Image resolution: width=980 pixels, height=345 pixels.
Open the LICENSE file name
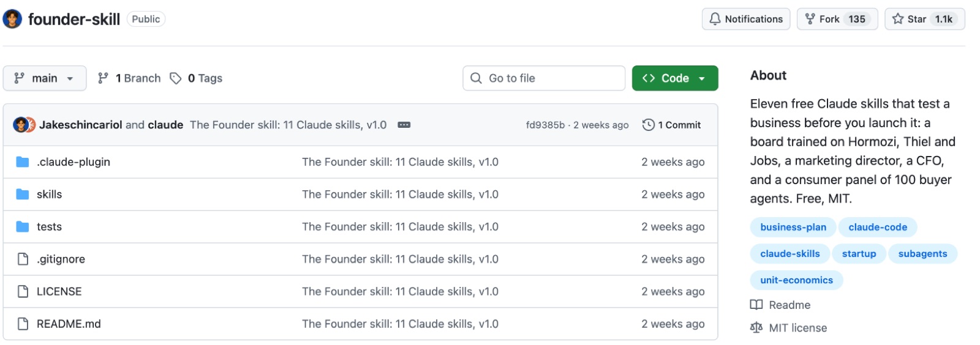(x=59, y=292)
